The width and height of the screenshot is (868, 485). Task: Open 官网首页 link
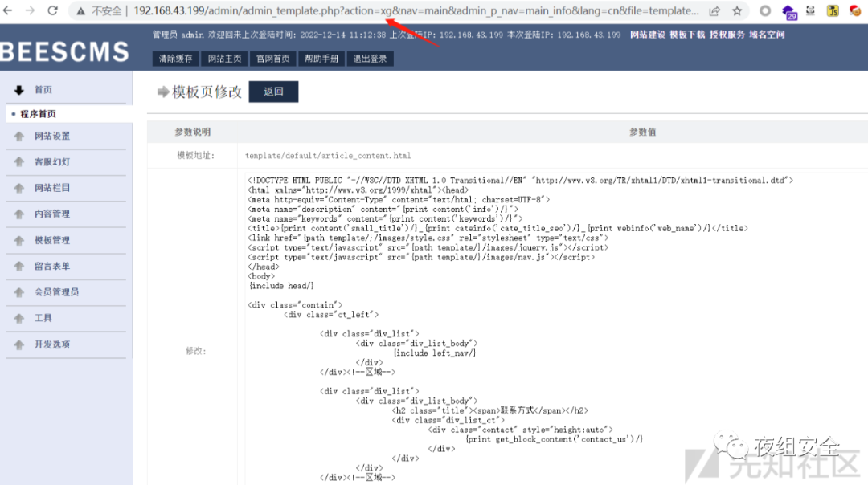tap(273, 59)
